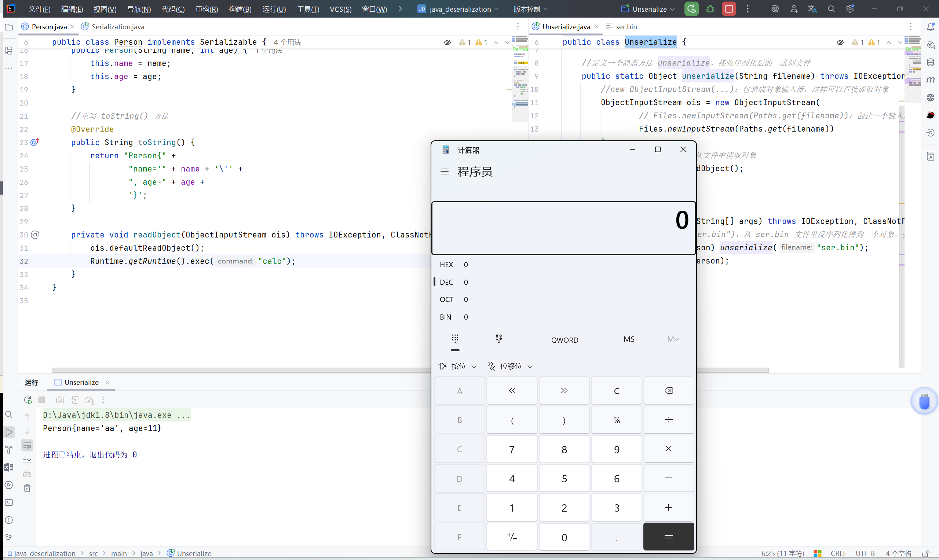Click the QWORD word size button
The height and width of the screenshot is (560, 939).
pos(565,340)
